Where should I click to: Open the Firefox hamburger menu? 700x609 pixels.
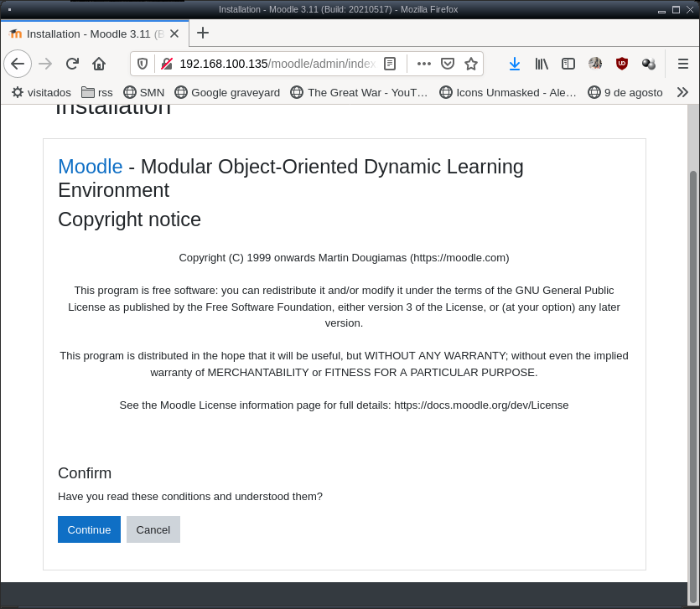(683, 64)
